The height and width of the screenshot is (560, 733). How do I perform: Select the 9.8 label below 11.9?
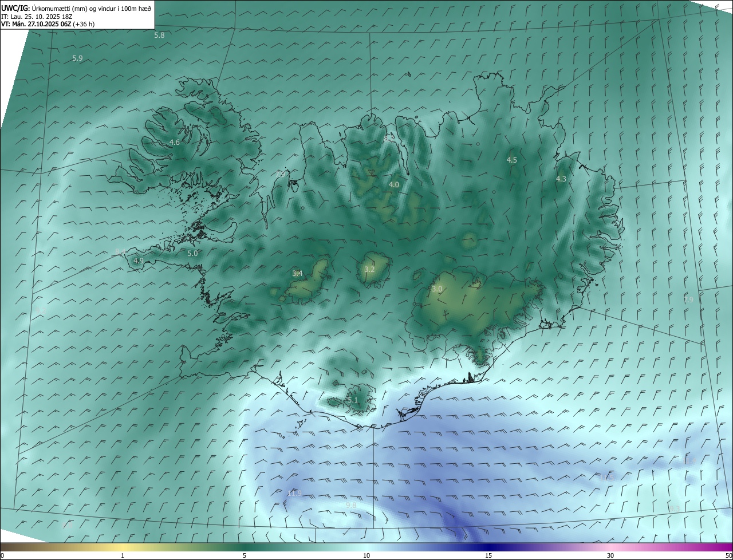pos(351,505)
